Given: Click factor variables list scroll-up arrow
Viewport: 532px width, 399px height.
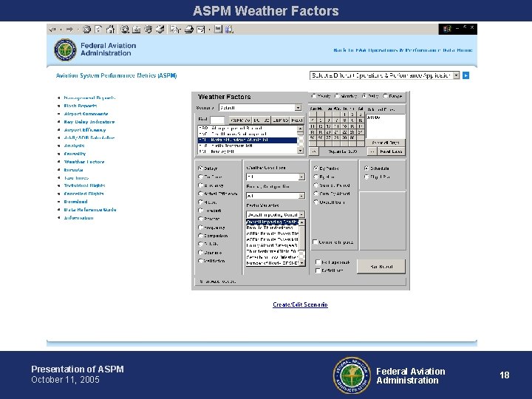Looking at the screenshot, I should (x=302, y=222).
